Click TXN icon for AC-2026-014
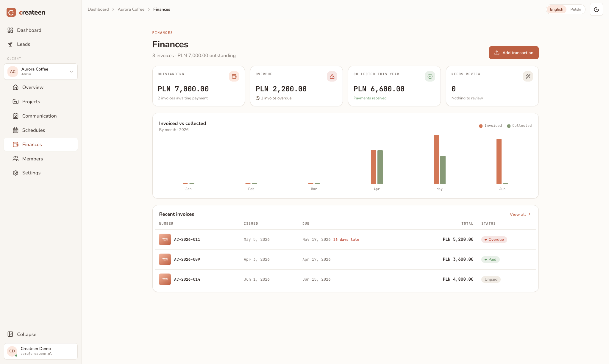The width and height of the screenshot is (609, 364). coord(165,279)
